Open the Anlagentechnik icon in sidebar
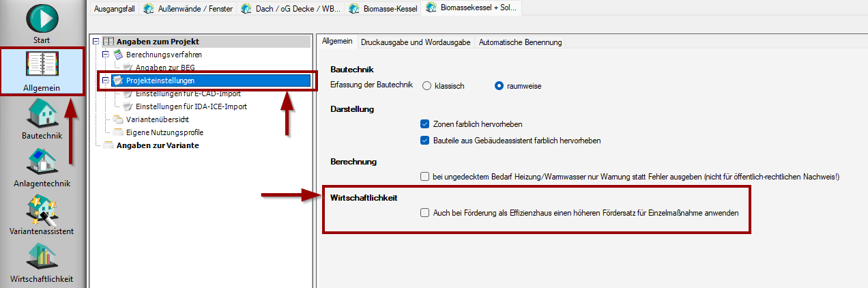The height and width of the screenshot is (288, 868). [42, 161]
